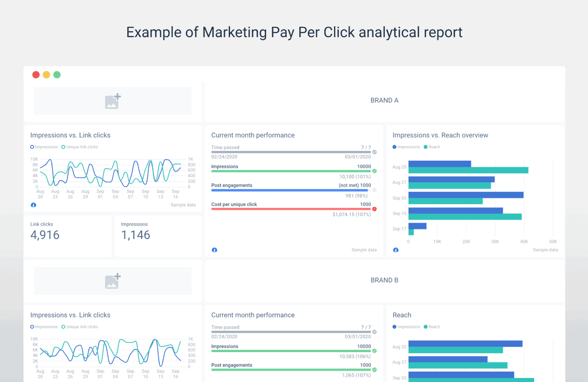Toggle the Reach legend in Impressions vs. Reach overview

432,147
